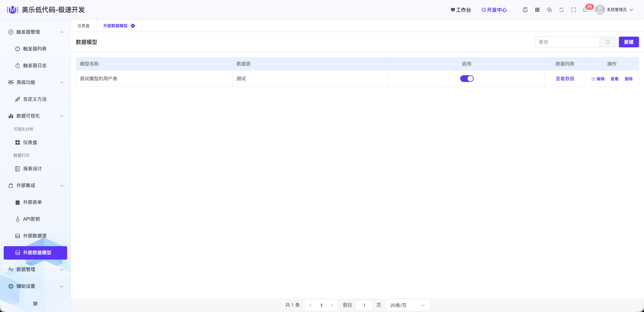This screenshot has height=312, width=644.
Task: Enter fullscreen via the fullscreen icon
Action: coord(574,10)
